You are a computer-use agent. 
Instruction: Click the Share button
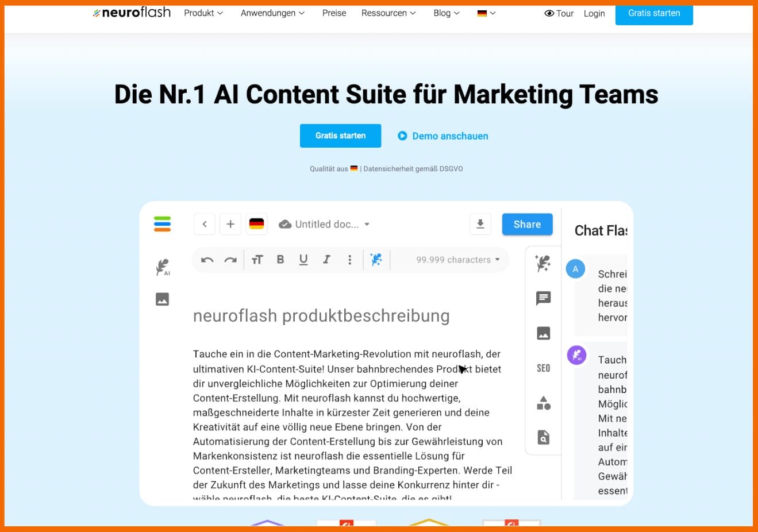[x=527, y=224]
